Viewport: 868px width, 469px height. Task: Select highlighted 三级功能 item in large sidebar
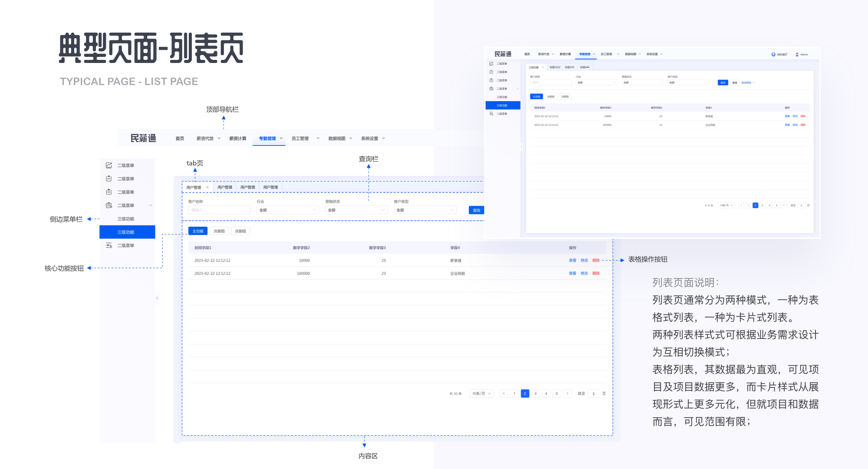coord(127,232)
